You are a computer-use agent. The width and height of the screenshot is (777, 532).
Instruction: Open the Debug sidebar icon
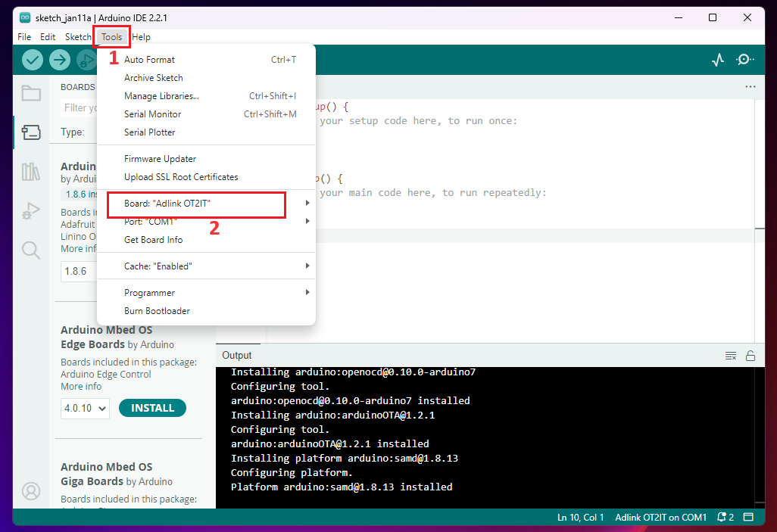coord(31,211)
